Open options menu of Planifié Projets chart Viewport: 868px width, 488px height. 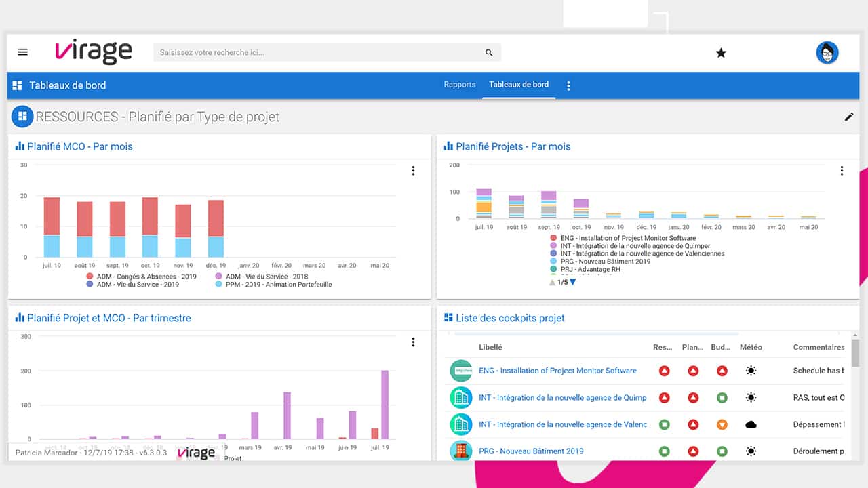click(842, 171)
